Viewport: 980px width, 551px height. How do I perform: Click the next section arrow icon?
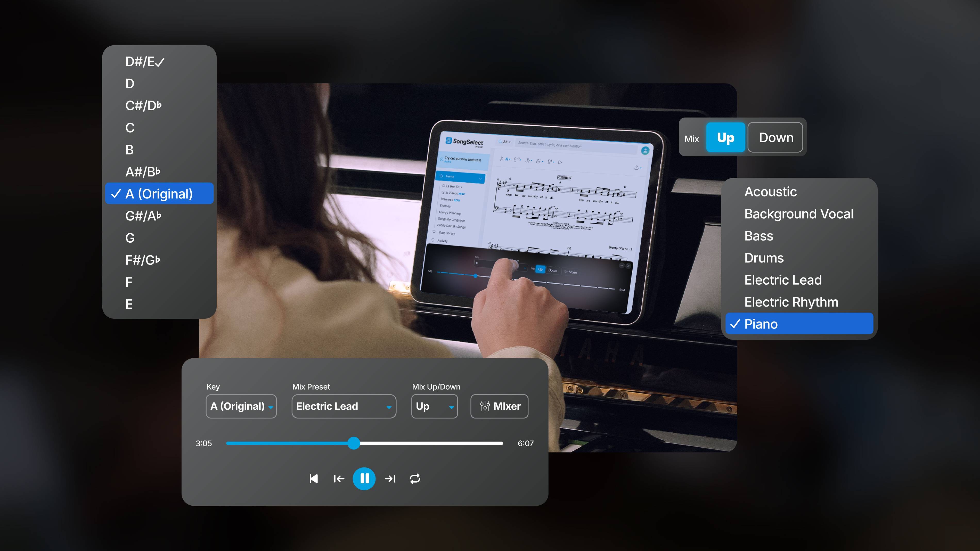390,478
